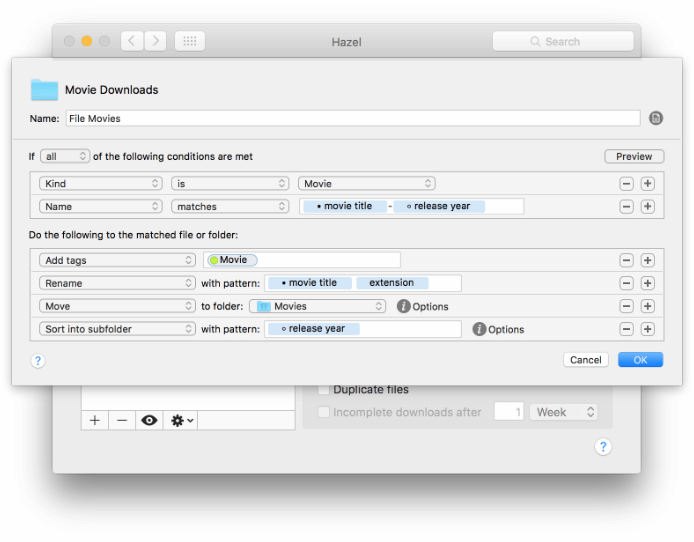Open help with the rule sheet question mark
The height and width of the screenshot is (542, 694).
(x=38, y=361)
